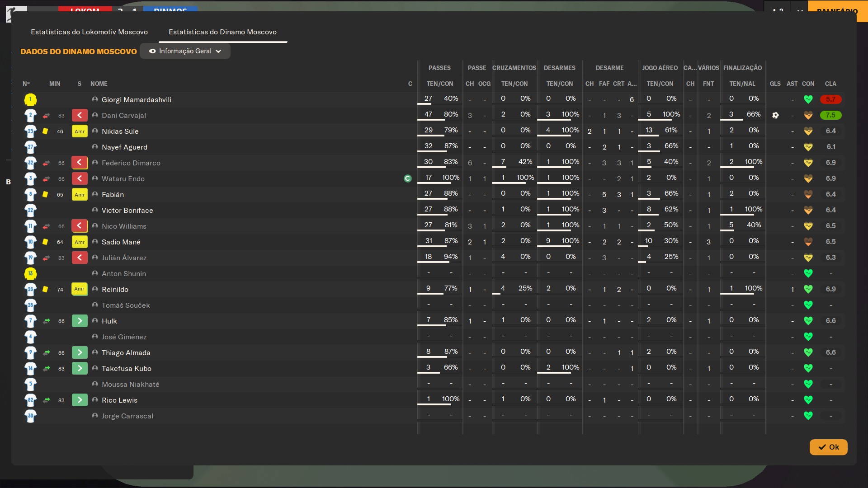Click Dani Carvajal's substituted-off red arrow button
868x488 pixels.
coord(80,115)
